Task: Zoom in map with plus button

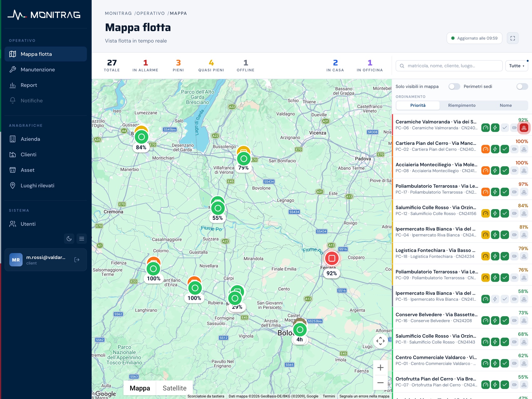Action: point(381,368)
